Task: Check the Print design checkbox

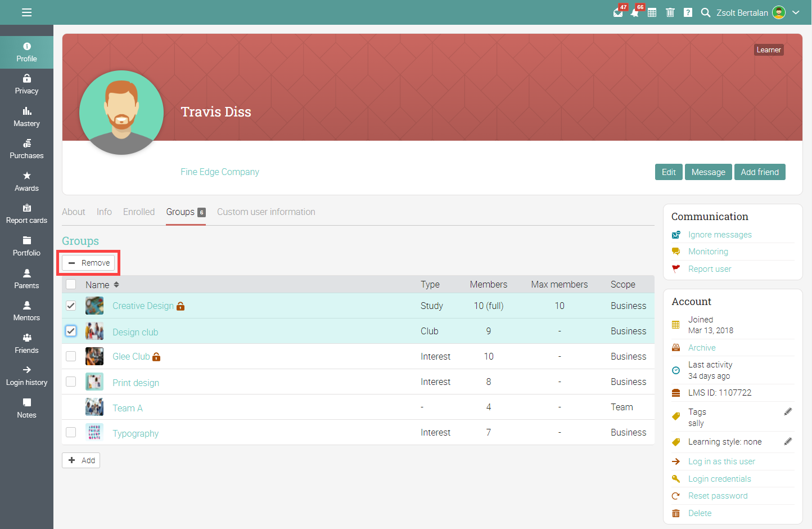Action: click(x=71, y=382)
